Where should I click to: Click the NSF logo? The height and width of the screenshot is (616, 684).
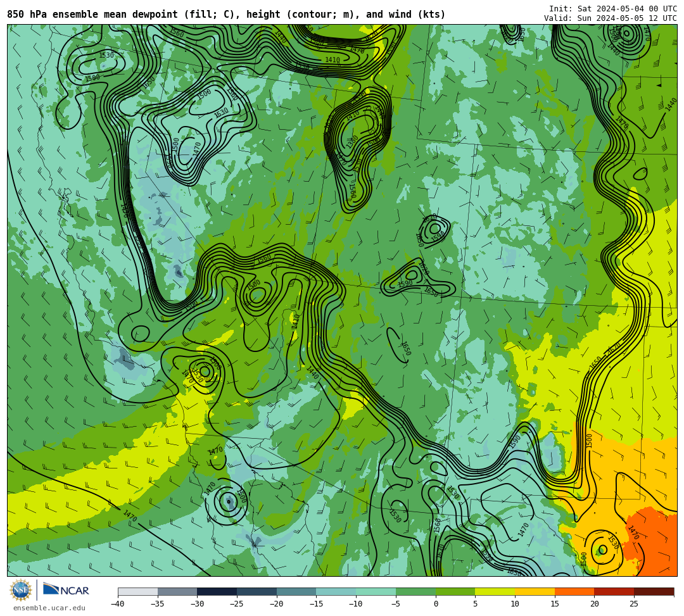21,590
